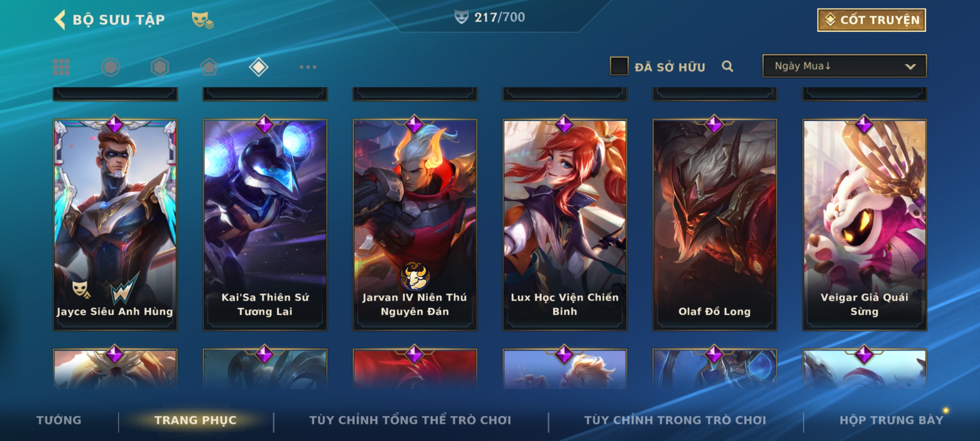Image resolution: width=980 pixels, height=441 pixels.
Task: Toggle the Đã Sở Hữu checkbox
Action: coord(619,66)
